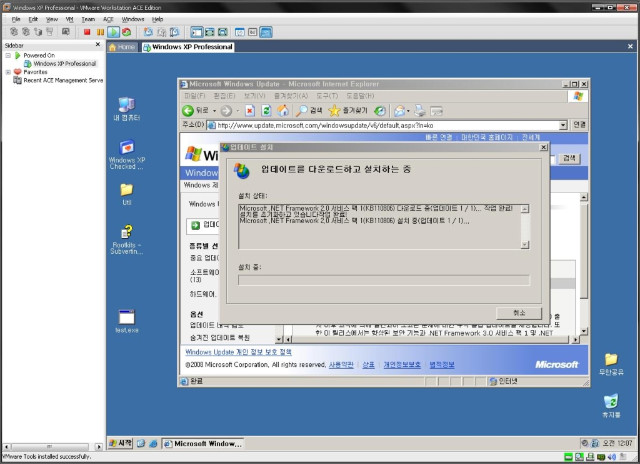Select the Windows XP Checked desktop icon

(x=127, y=155)
